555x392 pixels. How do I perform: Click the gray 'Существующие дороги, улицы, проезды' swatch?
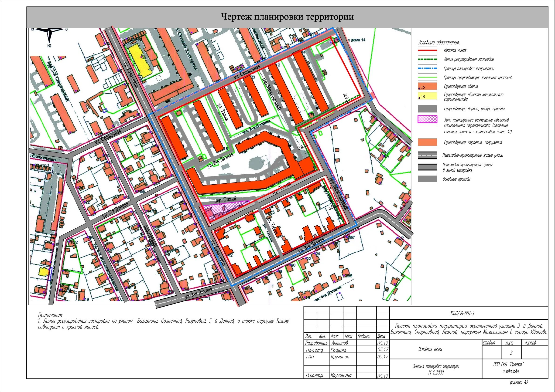click(x=427, y=109)
